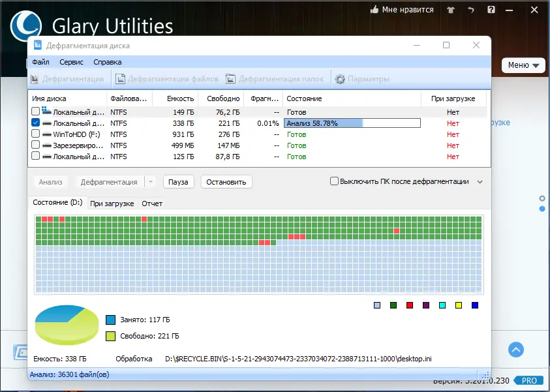Click the undo arrow icon in Glary header
The image size is (550, 392).
[470, 10]
